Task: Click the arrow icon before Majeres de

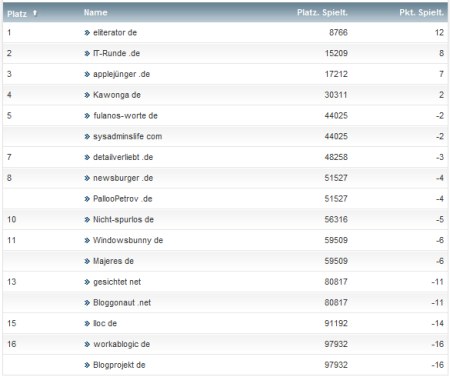Action: [87, 261]
